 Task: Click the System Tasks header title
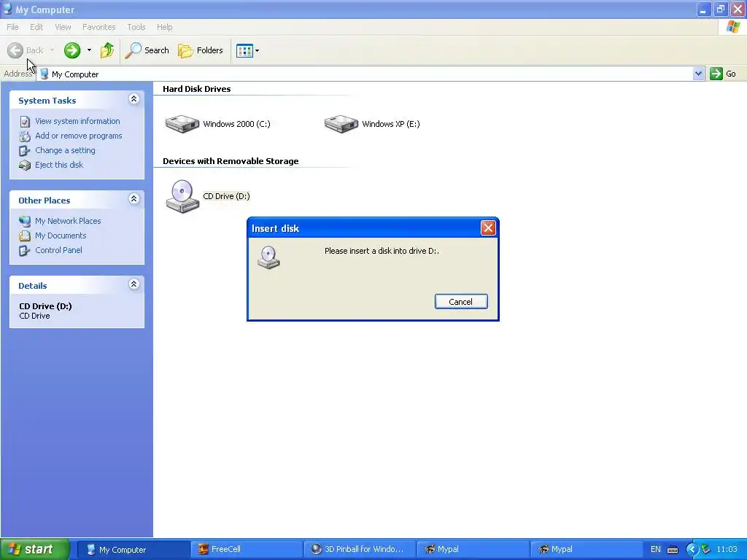tap(47, 101)
